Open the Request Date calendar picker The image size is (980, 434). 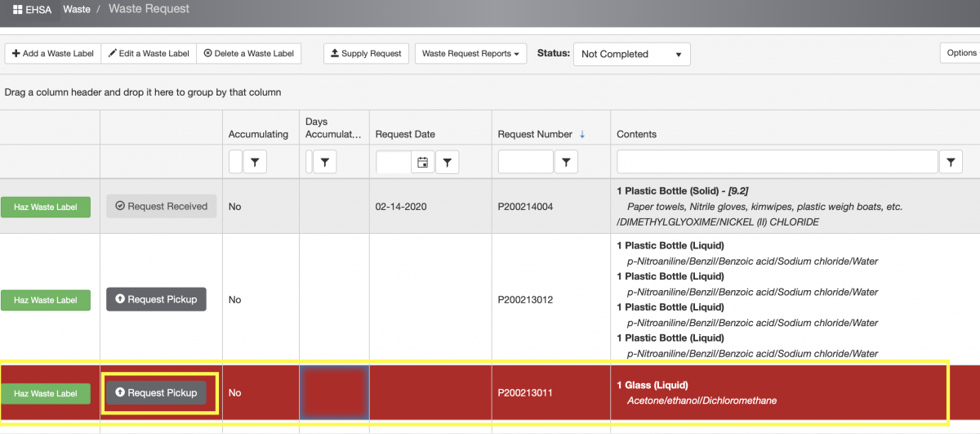(x=422, y=163)
